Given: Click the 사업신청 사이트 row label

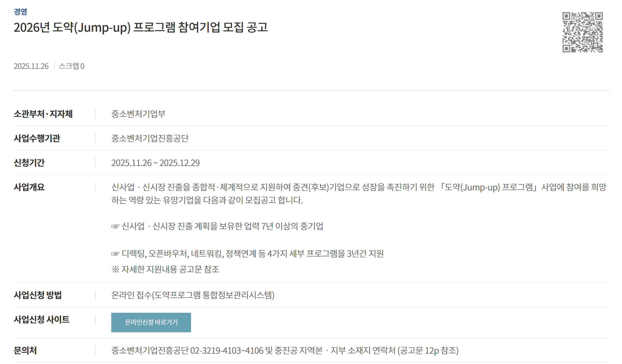Looking at the screenshot, I should (42, 320).
